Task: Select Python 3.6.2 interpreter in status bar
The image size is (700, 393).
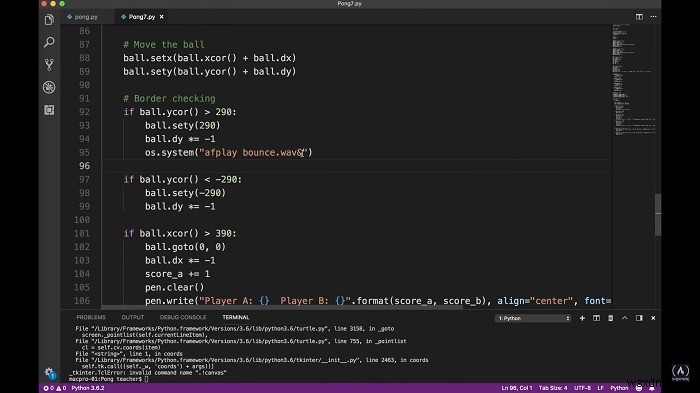Action: (x=88, y=388)
